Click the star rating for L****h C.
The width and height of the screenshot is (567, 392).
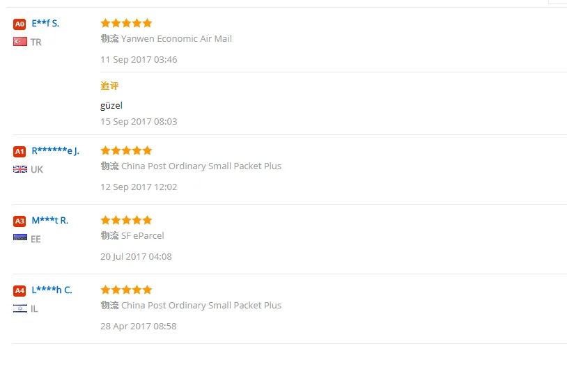tap(126, 290)
